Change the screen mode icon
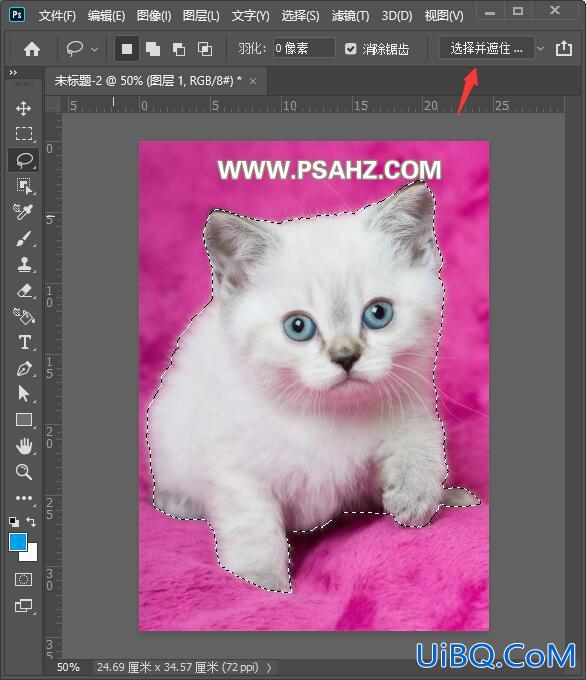Image resolution: width=586 pixels, height=680 pixels. 24,605
